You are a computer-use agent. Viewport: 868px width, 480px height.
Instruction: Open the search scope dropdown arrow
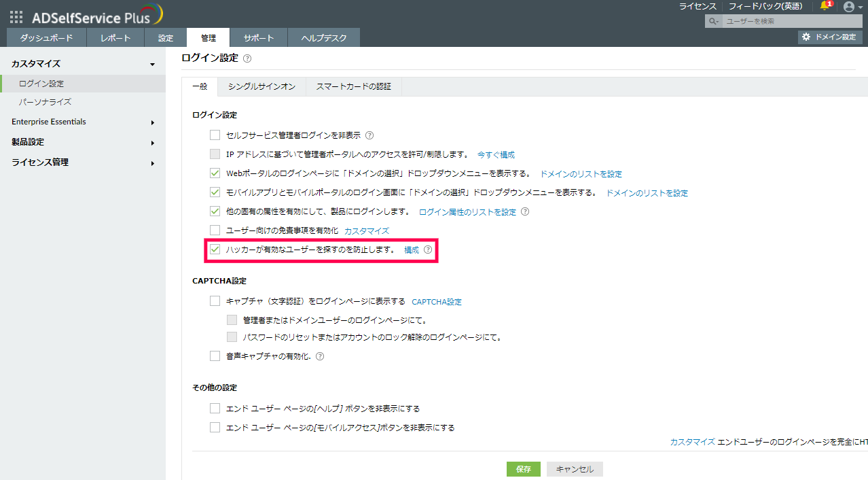click(x=717, y=22)
